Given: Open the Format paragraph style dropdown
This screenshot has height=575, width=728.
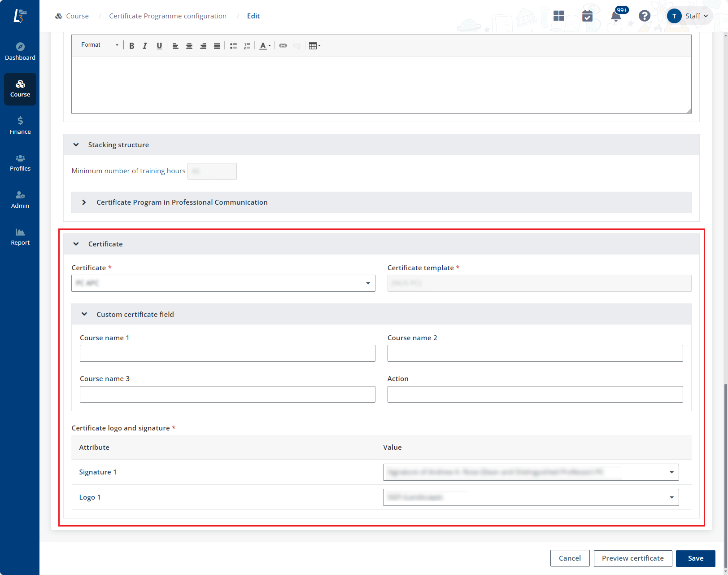Looking at the screenshot, I should (100, 45).
